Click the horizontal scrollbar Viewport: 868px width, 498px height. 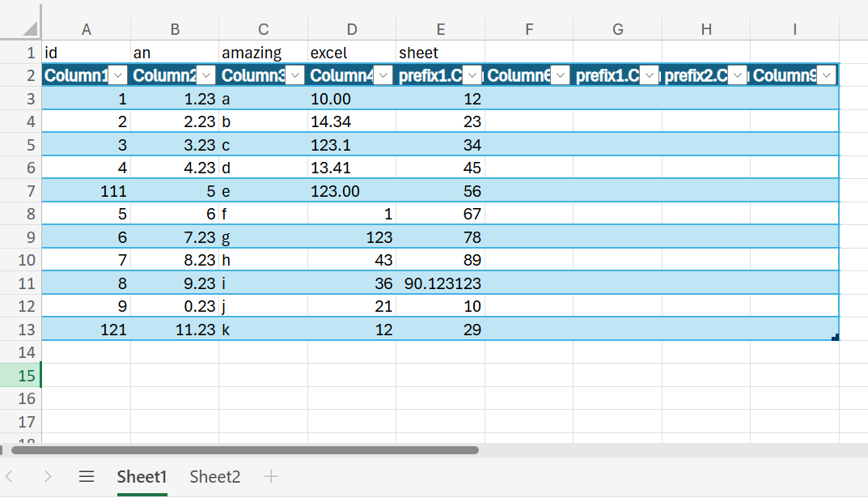(x=243, y=450)
